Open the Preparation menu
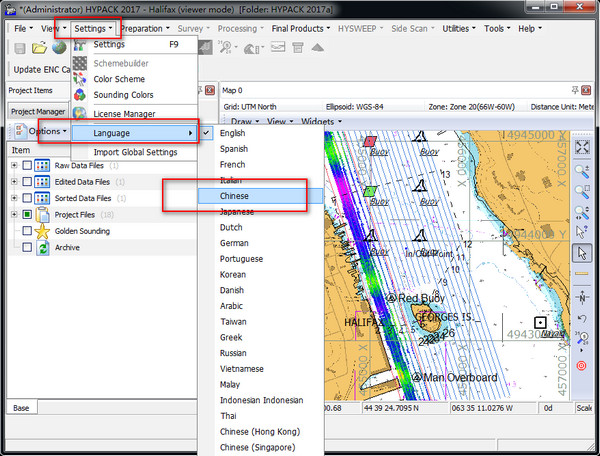 tap(145, 29)
